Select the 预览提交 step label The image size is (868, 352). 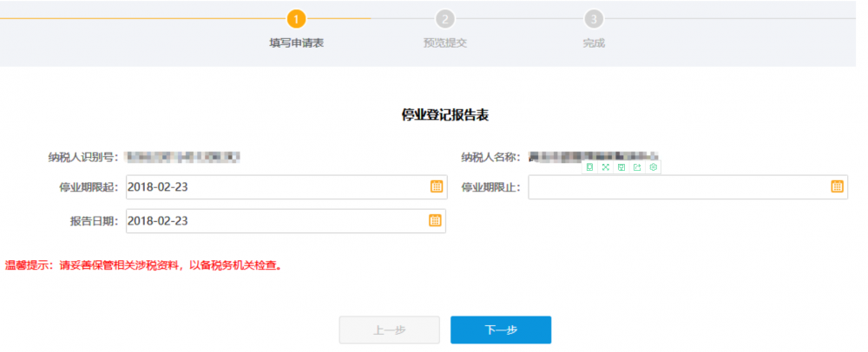[x=445, y=42]
